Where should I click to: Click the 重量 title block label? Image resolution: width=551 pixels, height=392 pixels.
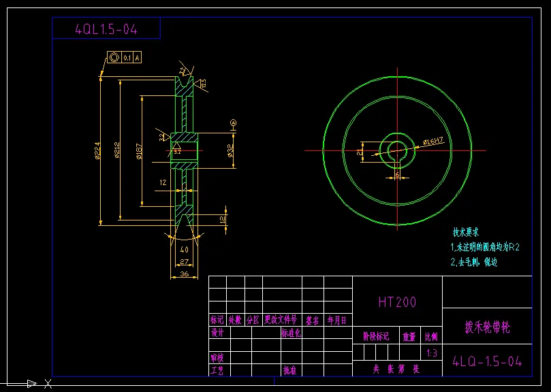(x=409, y=337)
